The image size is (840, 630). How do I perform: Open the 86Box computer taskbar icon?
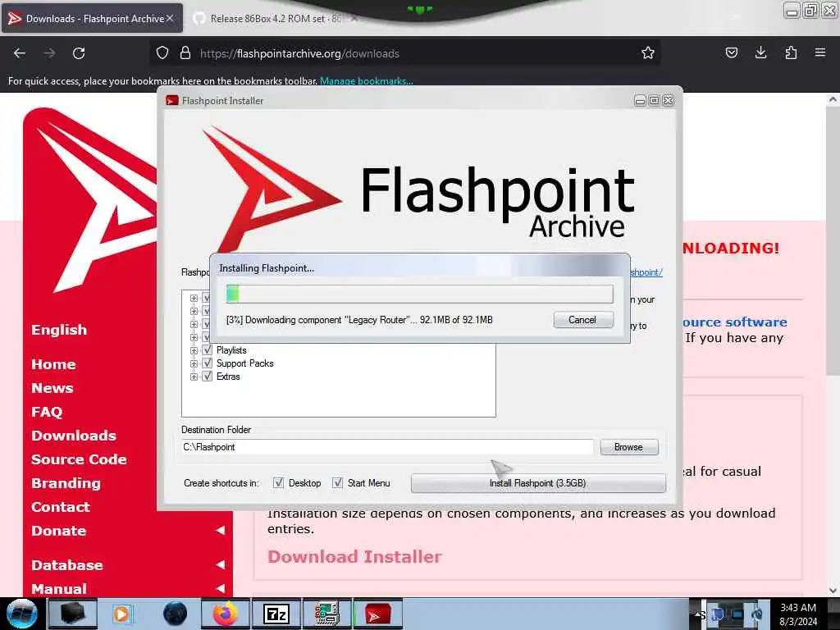[326, 614]
